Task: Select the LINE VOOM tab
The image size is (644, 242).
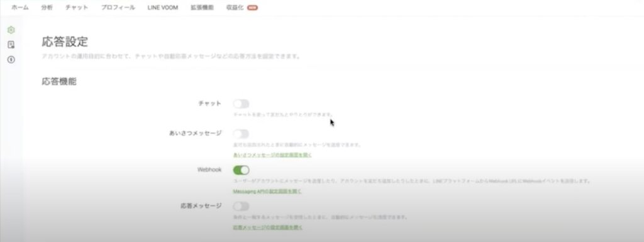Action: (163, 8)
